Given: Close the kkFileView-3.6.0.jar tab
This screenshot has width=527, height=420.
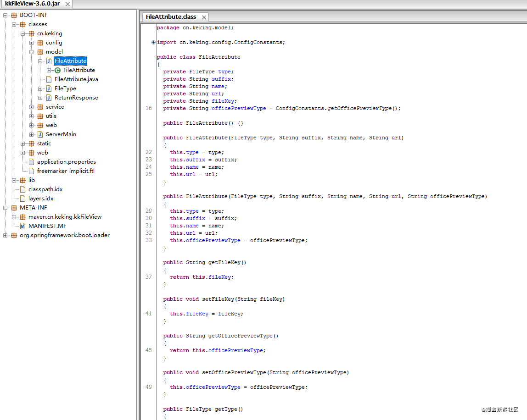Looking at the screenshot, I should click(x=67, y=4).
